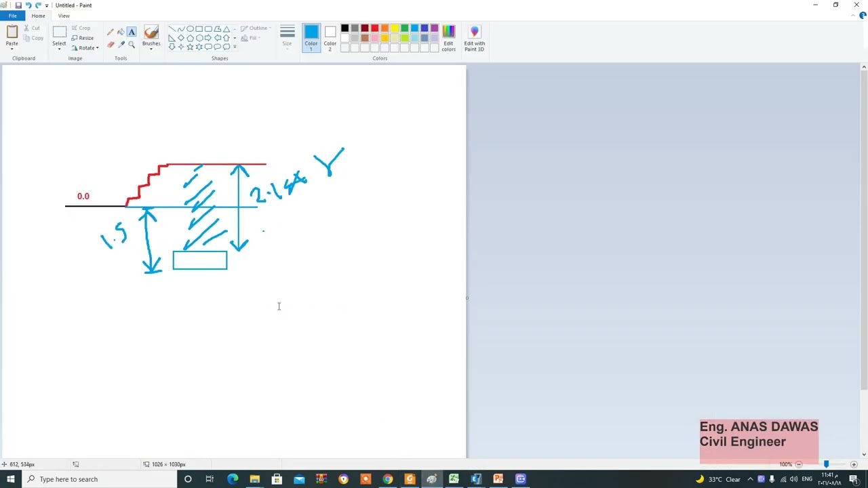The image size is (868, 488).
Task: Open the Windows Start menu
Action: (x=11, y=479)
